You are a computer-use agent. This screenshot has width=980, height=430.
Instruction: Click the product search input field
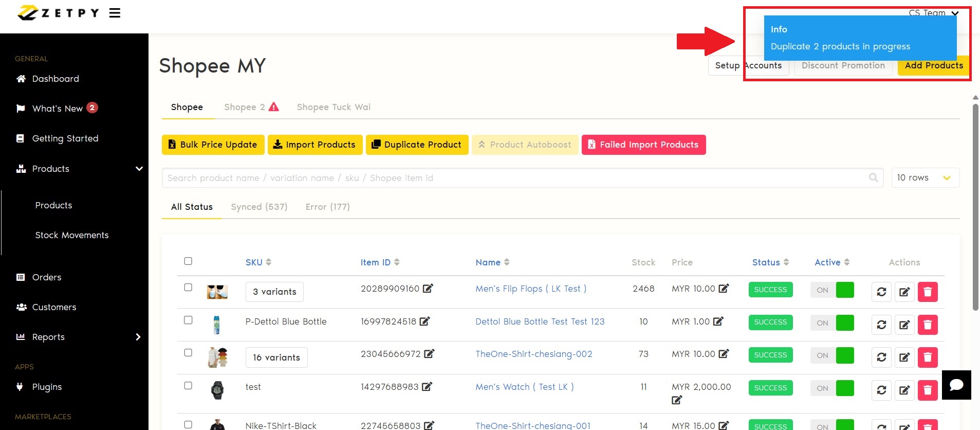click(x=514, y=178)
